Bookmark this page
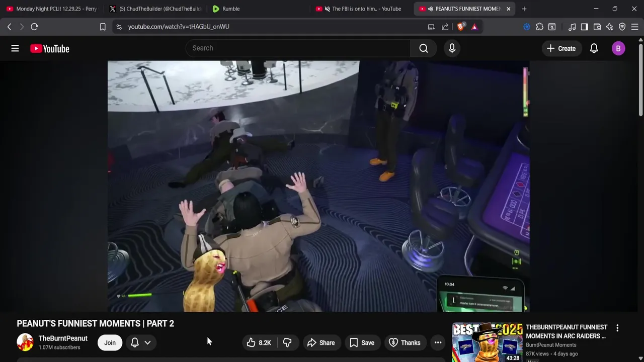644x362 pixels. [103, 27]
